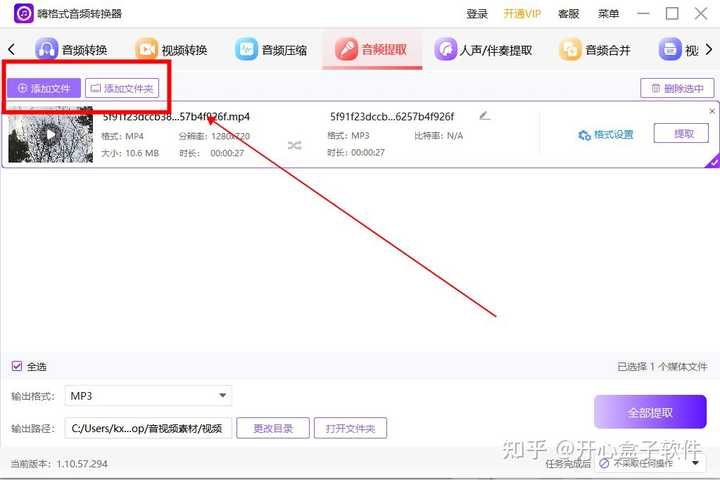Click the 已选择 1 个媒体文件 status text
Screen dimensions: 720x480
coord(662,367)
